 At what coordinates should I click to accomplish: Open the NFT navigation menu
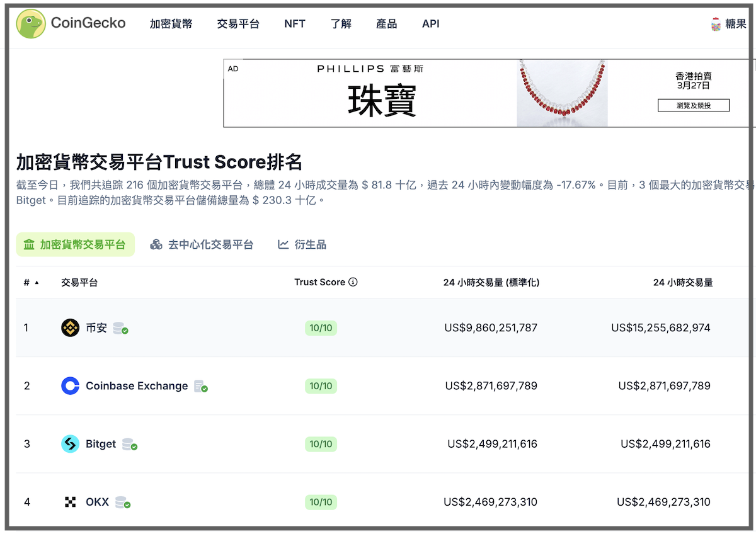click(295, 24)
